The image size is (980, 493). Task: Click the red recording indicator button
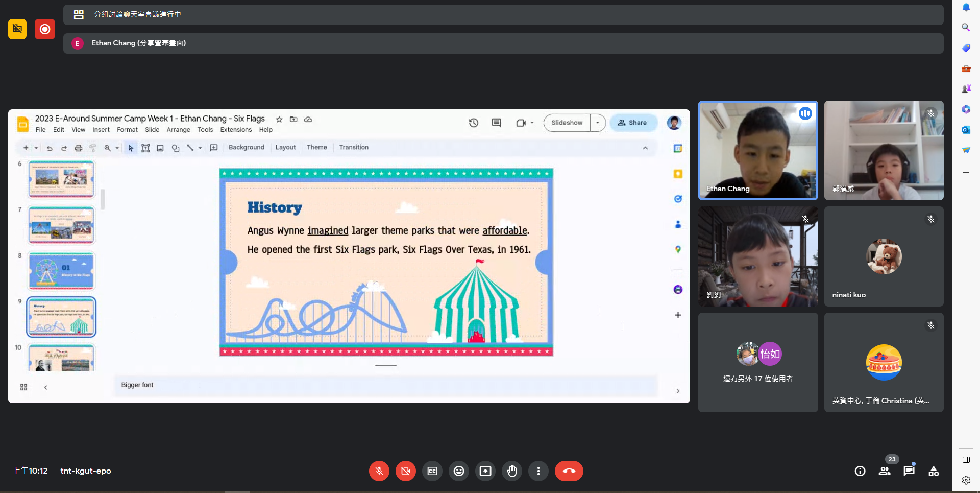pyautogui.click(x=45, y=29)
